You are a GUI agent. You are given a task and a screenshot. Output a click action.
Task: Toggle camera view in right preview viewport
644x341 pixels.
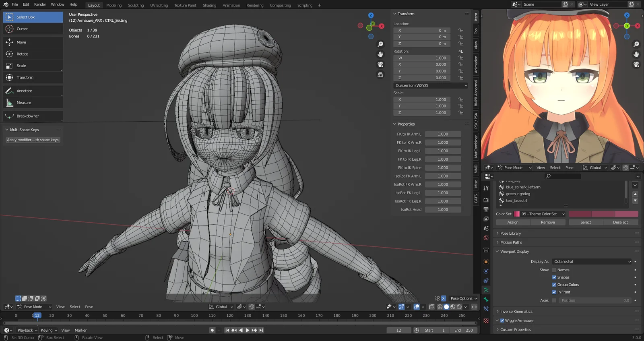pos(636,64)
